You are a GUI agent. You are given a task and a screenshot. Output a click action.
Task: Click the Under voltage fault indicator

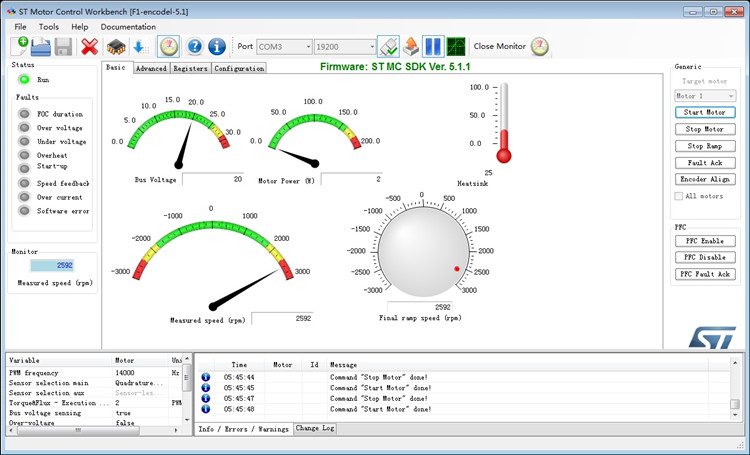(24, 142)
